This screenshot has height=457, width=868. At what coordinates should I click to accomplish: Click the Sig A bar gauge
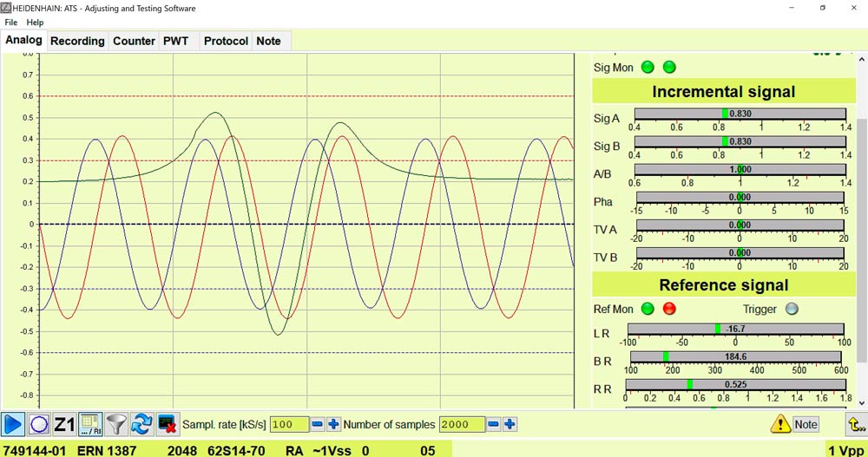point(740,114)
